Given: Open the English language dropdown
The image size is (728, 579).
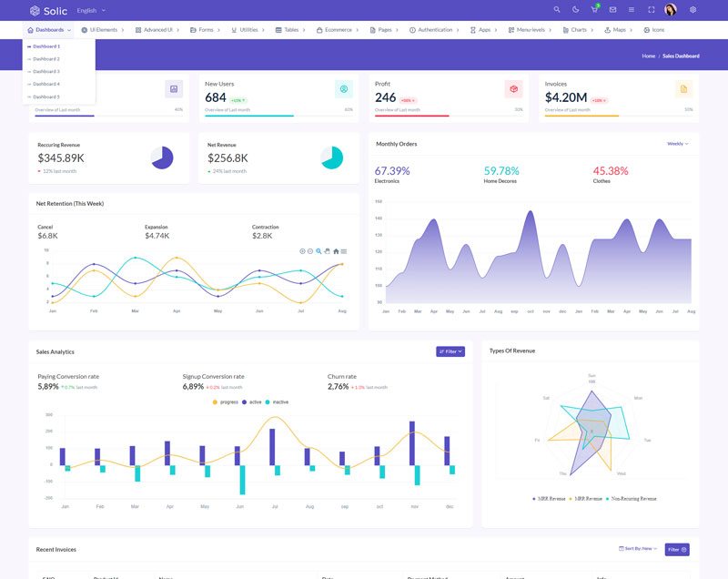Looking at the screenshot, I should [91, 10].
